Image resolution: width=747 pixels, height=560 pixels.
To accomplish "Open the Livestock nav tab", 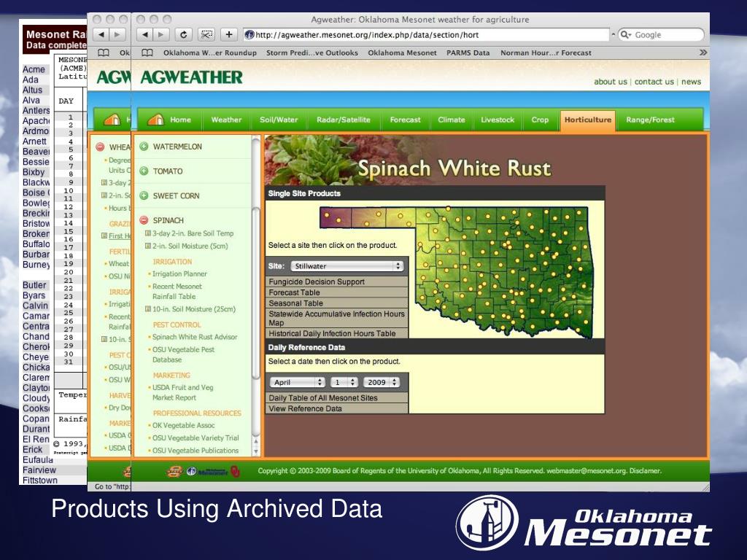I will coord(498,120).
